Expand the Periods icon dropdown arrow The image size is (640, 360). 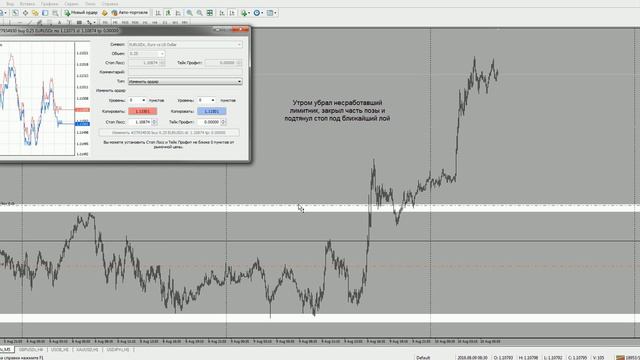point(262,13)
